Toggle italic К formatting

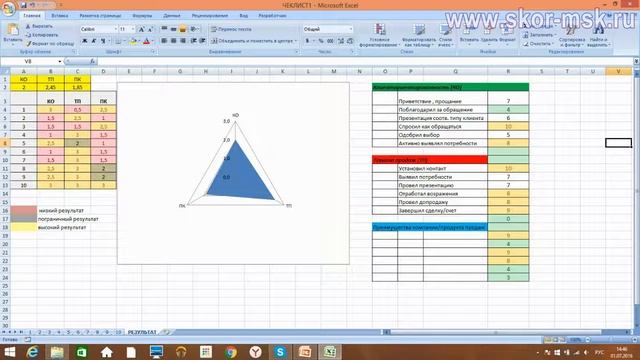click(x=94, y=41)
